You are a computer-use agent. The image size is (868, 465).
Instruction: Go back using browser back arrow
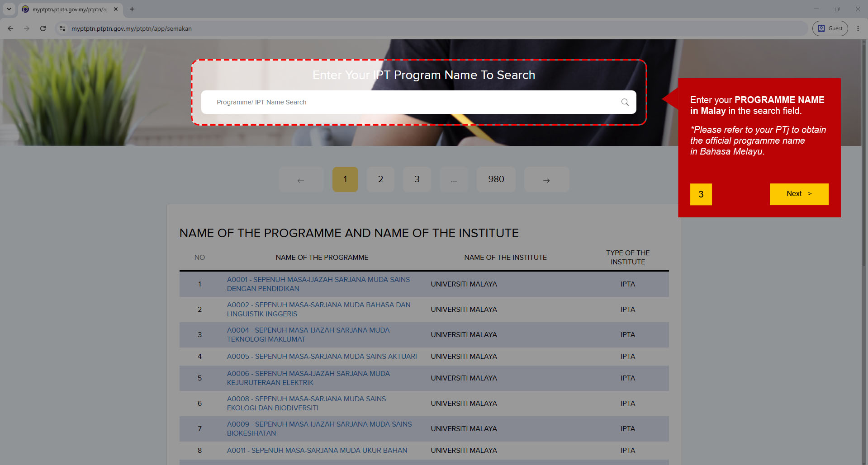(10, 28)
